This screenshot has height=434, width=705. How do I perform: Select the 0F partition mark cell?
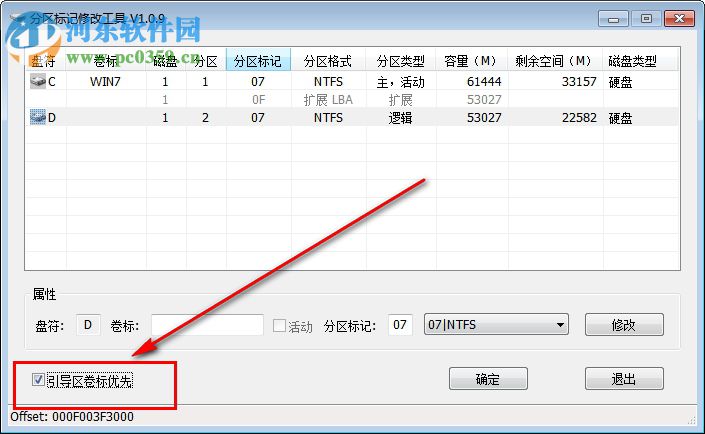[x=258, y=99]
